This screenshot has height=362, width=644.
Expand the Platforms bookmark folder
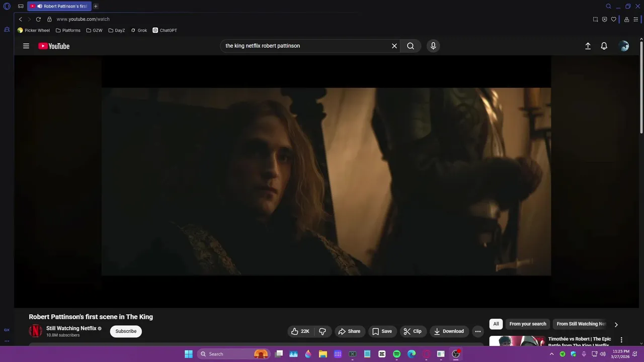pos(68,30)
